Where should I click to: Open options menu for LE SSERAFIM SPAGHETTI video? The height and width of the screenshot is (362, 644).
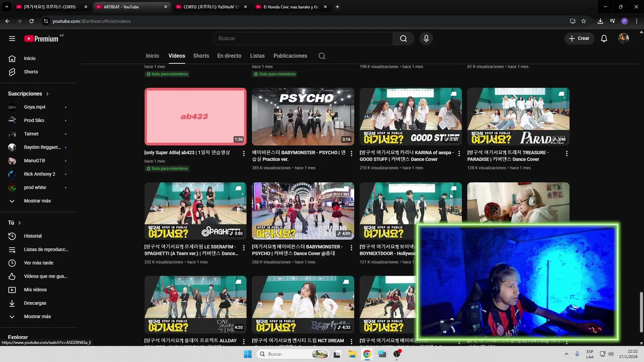(244, 247)
